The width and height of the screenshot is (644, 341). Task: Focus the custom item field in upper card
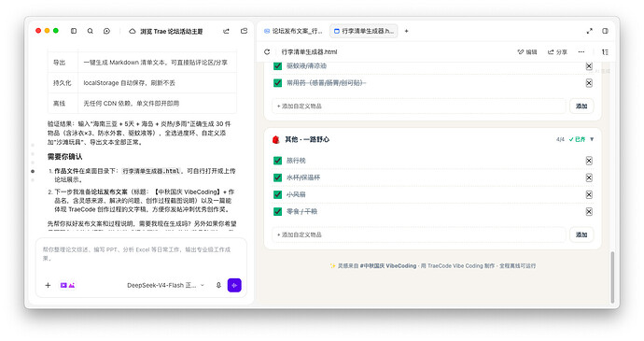418,107
